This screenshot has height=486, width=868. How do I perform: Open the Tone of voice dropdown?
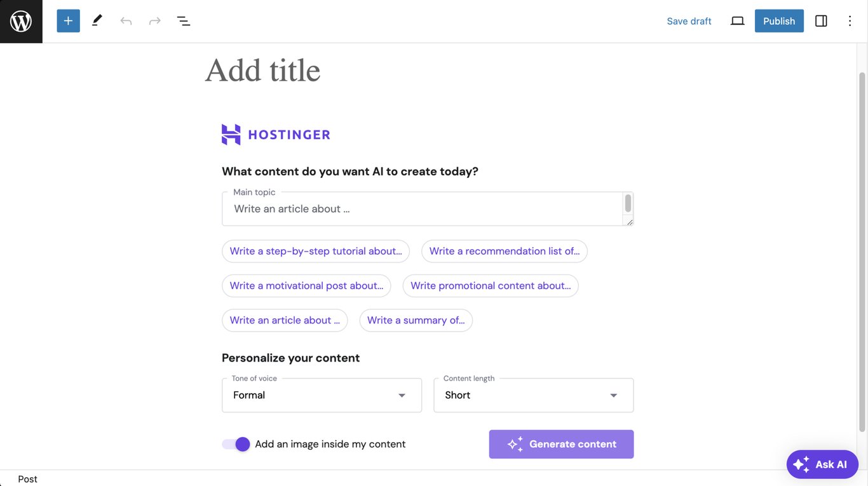402,395
